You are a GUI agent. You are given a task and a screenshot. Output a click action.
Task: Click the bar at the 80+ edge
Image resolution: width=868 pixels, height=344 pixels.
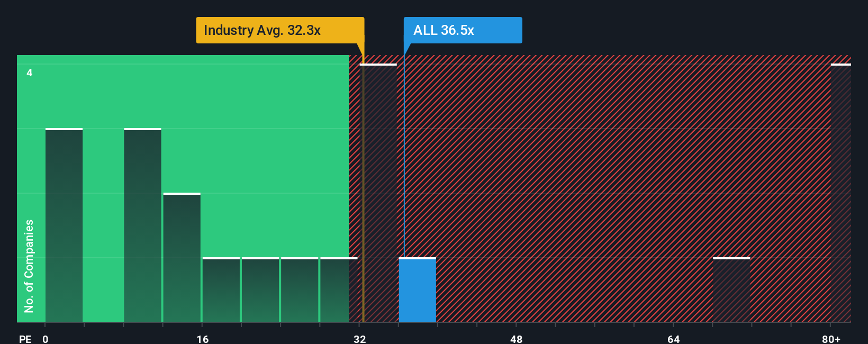point(841,193)
